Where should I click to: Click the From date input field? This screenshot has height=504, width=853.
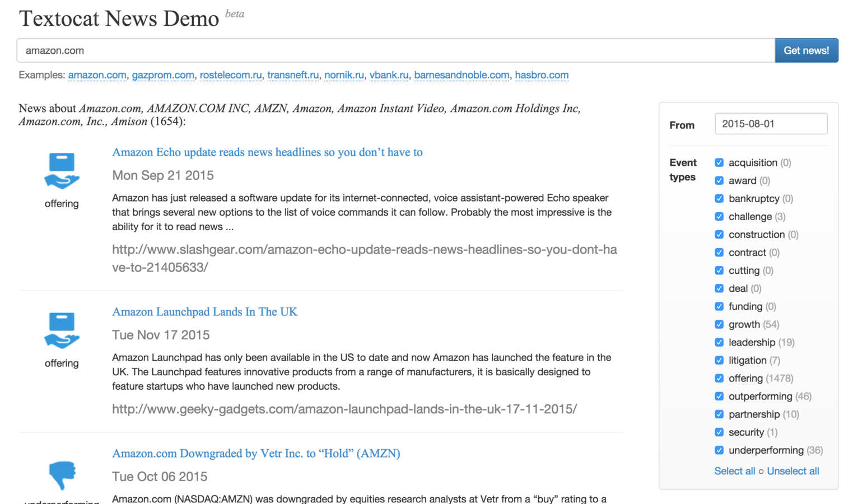771,124
